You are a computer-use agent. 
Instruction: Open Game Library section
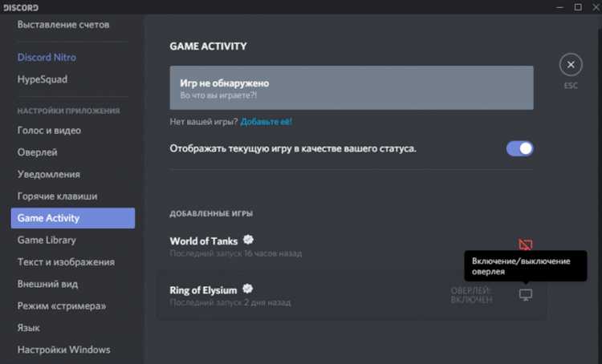47,240
